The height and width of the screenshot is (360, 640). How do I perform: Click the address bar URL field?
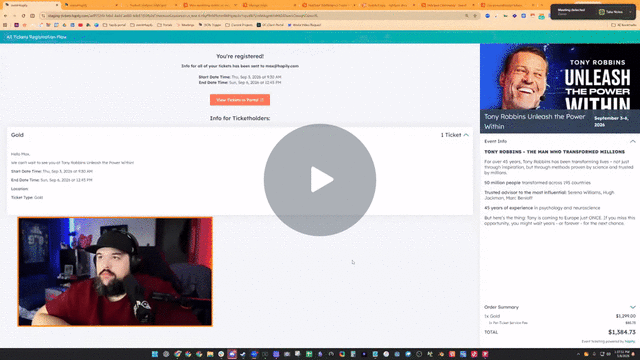(x=253, y=16)
